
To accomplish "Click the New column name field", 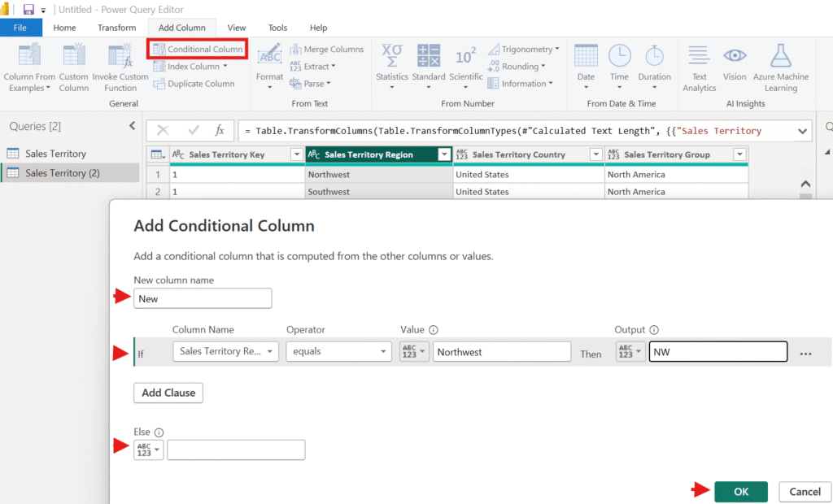I will 203,298.
